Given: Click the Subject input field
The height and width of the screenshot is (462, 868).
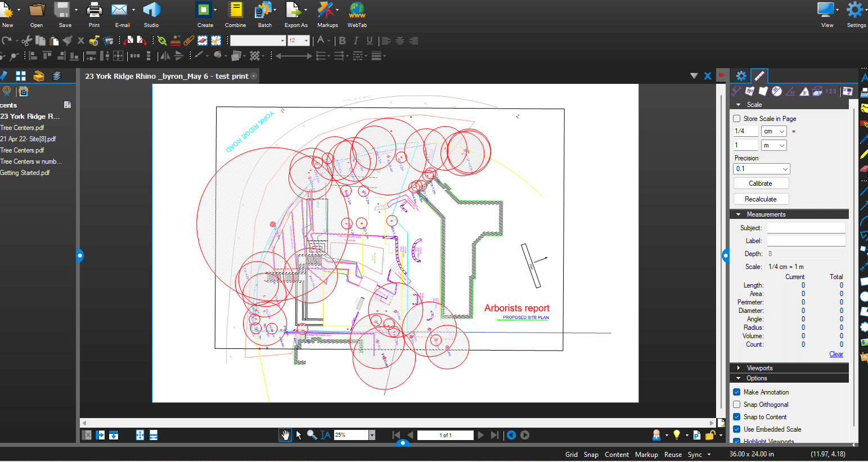Looking at the screenshot, I should click(x=806, y=228).
